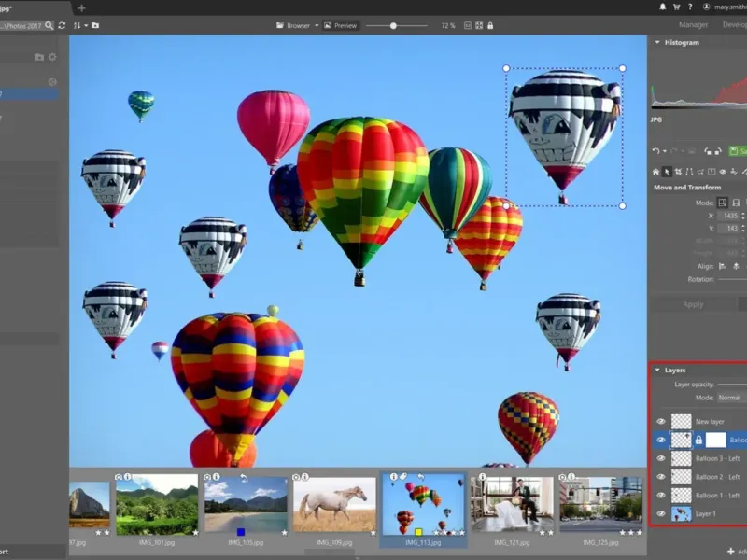Click the zoom slider handle
Image resolution: width=747 pixels, height=560 pixels.
[393, 26]
